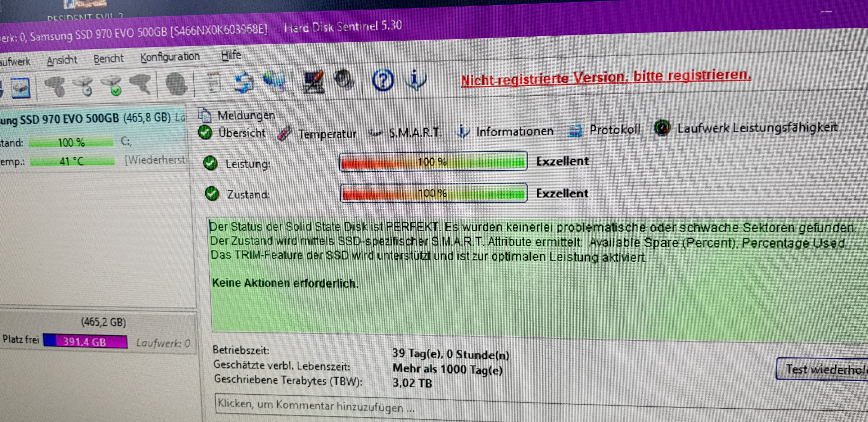This screenshot has width=868, height=422.
Task: Open the Konfiguration menu
Action: tap(170, 57)
